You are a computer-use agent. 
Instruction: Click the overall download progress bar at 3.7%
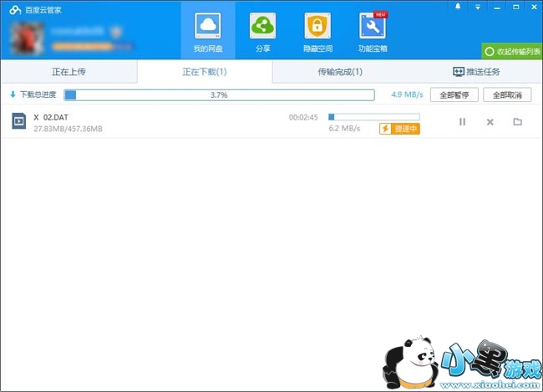click(219, 95)
